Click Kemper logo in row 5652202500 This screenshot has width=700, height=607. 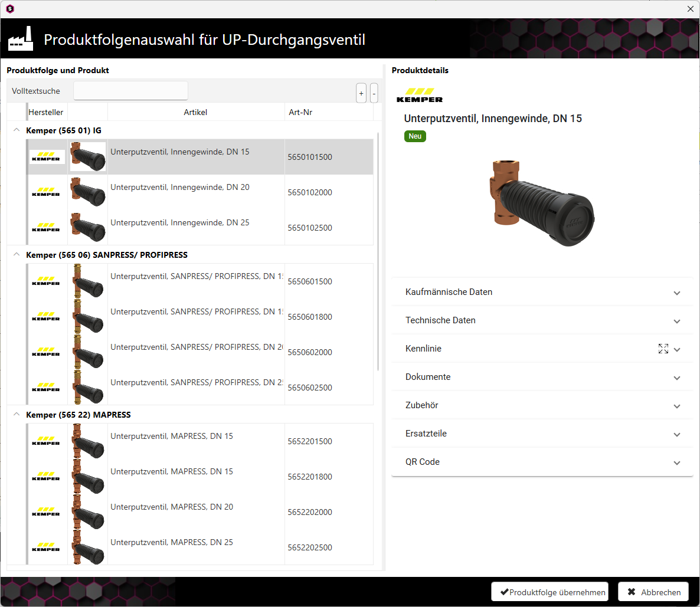point(46,547)
